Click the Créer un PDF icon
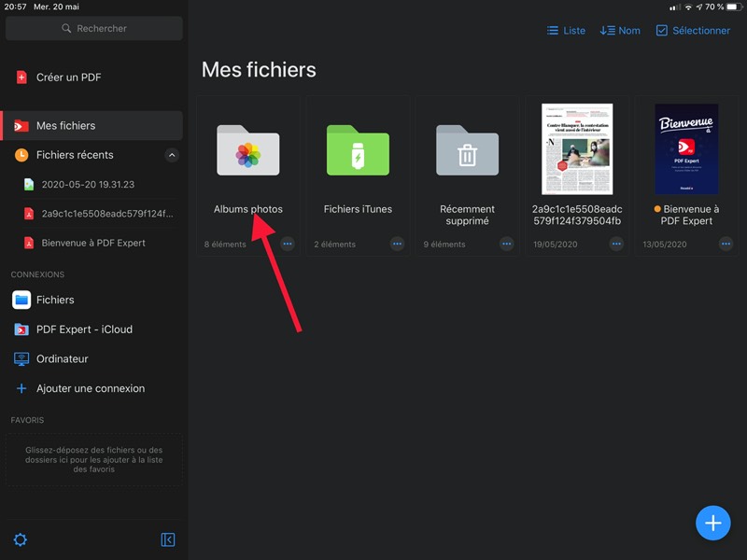This screenshot has height=560, width=747. pos(21,77)
